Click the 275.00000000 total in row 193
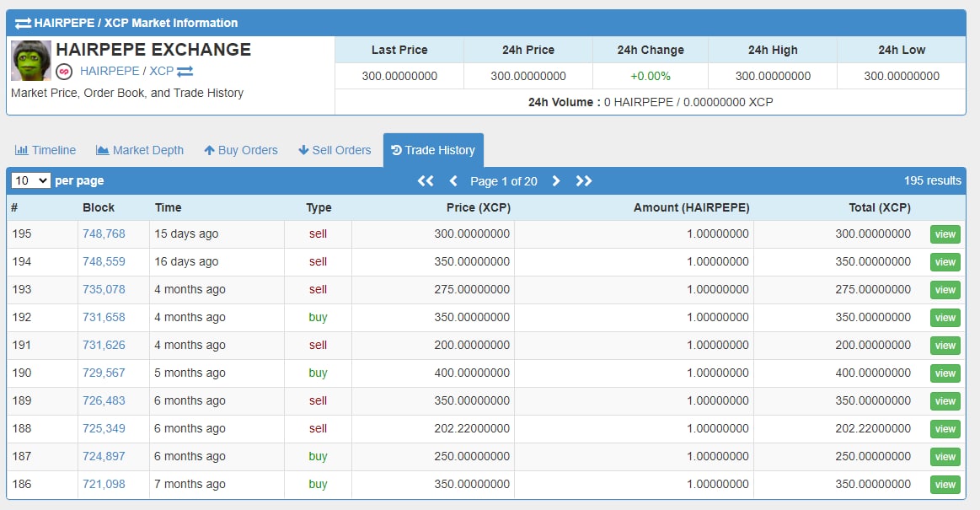Image resolution: width=980 pixels, height=510 pixels. 873,289
